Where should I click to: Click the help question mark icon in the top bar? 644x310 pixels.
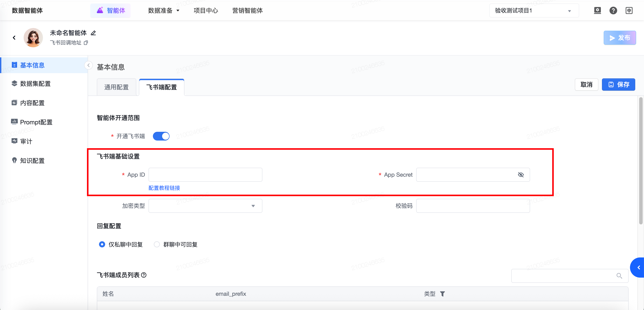click(x=613, y=11)
